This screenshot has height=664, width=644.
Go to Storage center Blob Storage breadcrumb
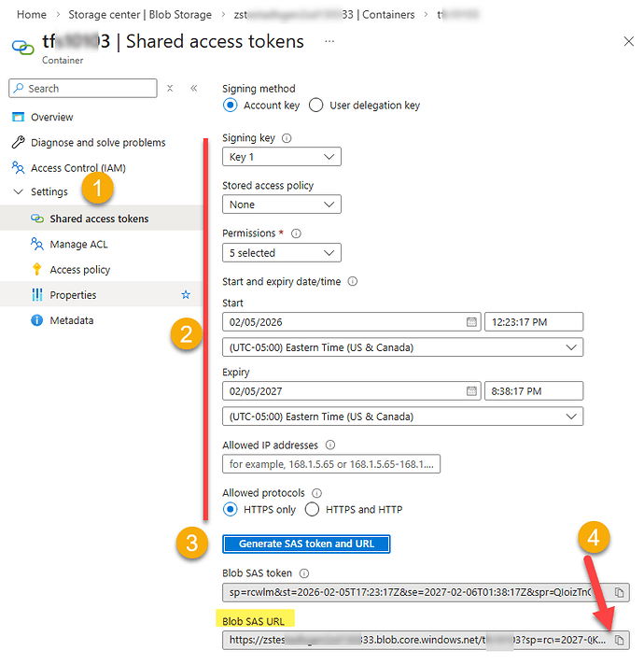tap(140, 15)
